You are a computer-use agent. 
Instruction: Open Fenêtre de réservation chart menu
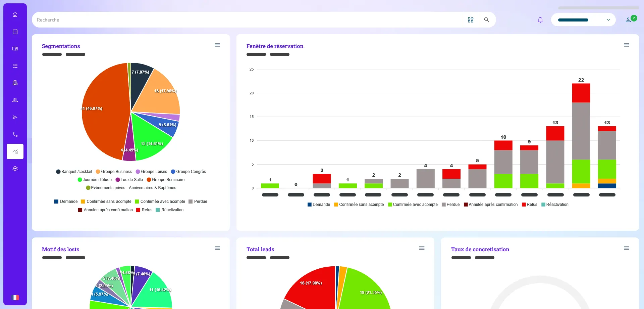coord(626,45)
